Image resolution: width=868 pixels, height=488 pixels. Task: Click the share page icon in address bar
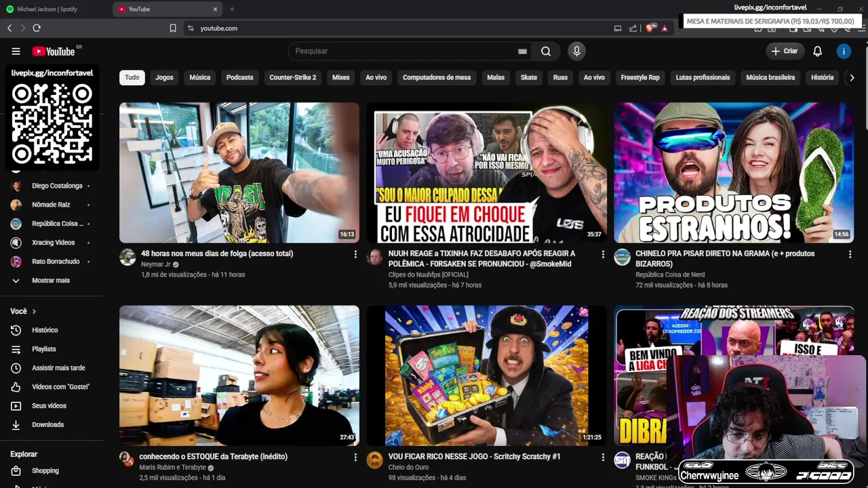point(633,28)
